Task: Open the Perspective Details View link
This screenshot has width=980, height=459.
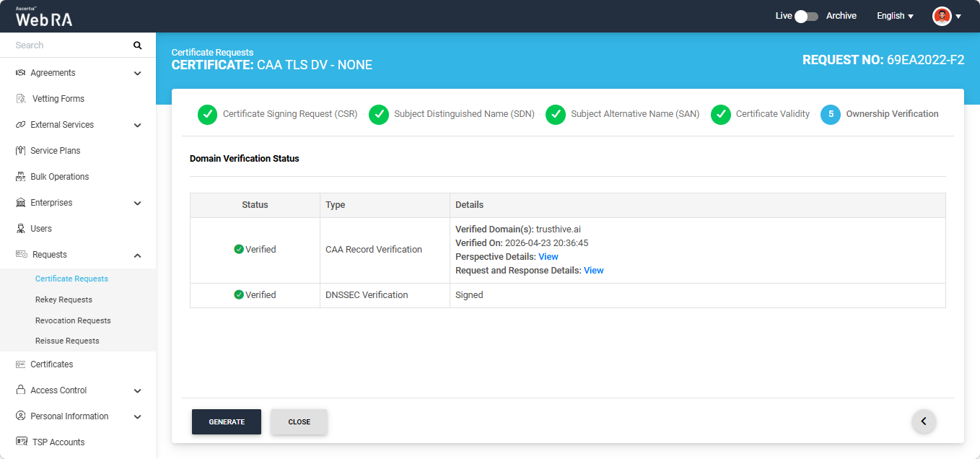Action: click(x=548, y=257)
